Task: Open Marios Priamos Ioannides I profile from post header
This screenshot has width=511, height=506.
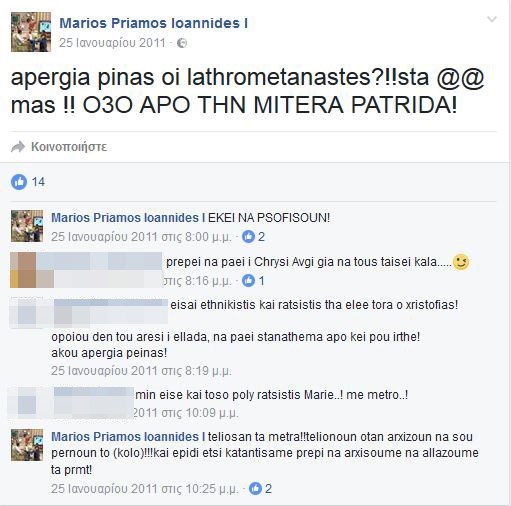Action: point(154,23)
